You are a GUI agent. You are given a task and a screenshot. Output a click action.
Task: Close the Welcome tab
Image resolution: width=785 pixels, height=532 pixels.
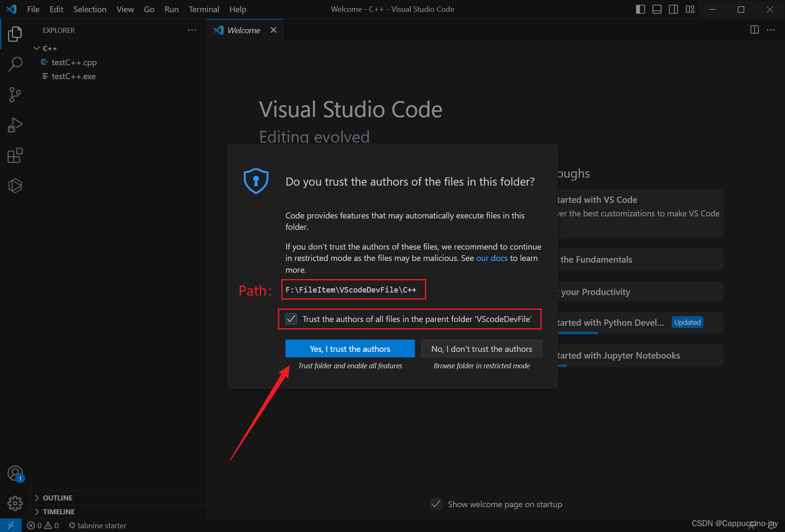coord(273,30)
